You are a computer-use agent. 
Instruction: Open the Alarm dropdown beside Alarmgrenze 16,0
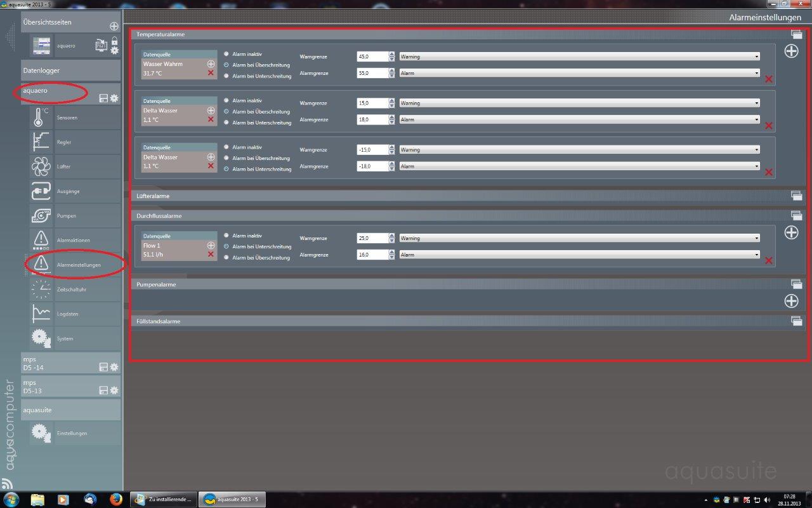click(x=579, y=255)
